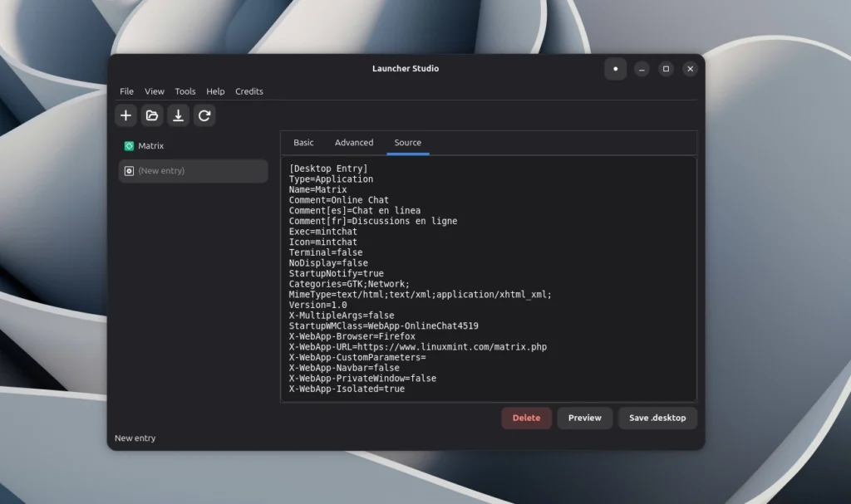Click the green Matrix app icon

[130, 145]
